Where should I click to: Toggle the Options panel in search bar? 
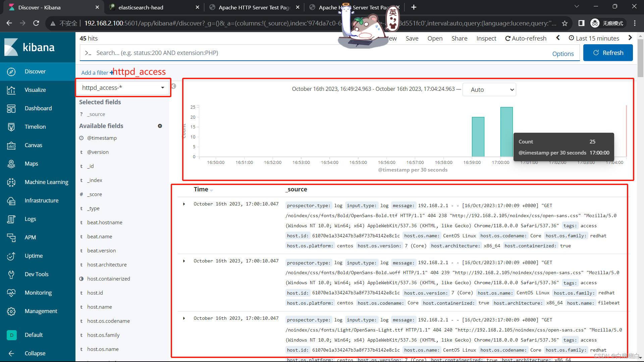tap(563, 53)
